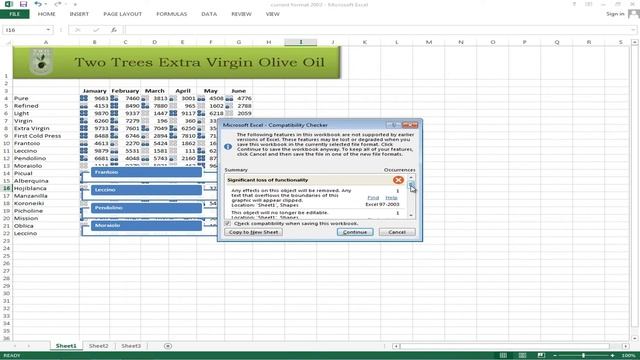640x360 pixels.
Task: Open the INSERT ribbon tab
Action: [x=79, y=14]
